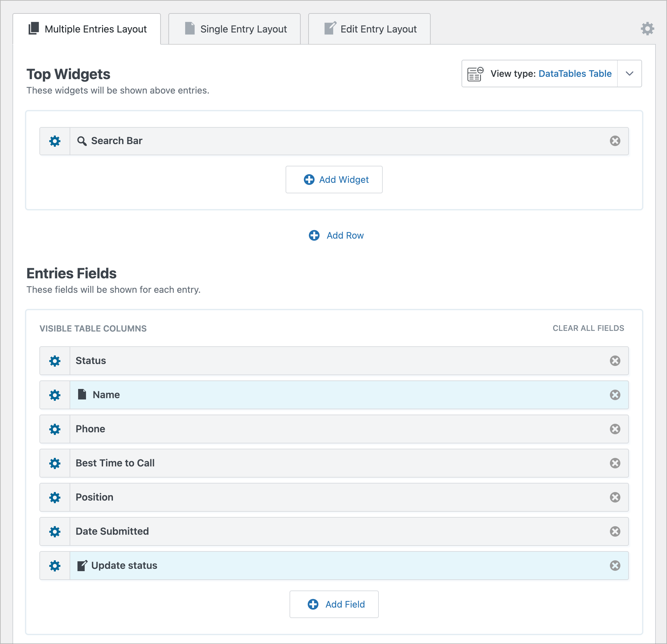Click the DataTables view type icon
Screen dimensions: 667x644
(474, 74)
